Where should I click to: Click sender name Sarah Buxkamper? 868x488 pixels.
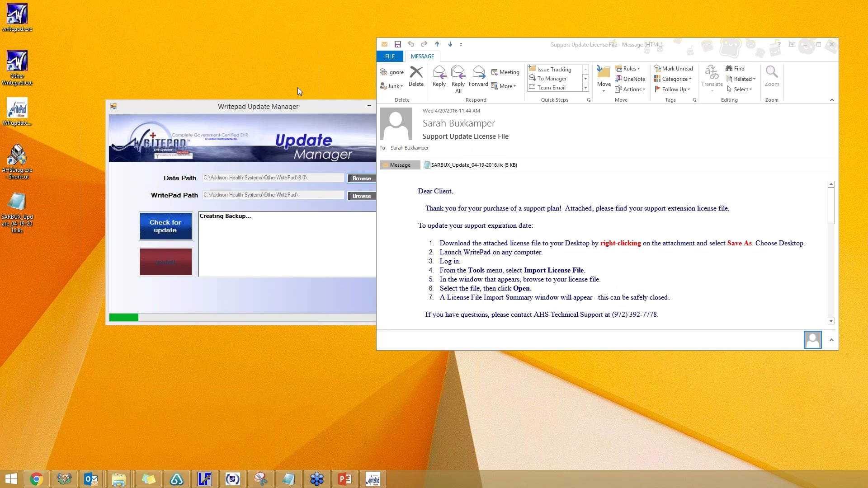click(x=458, y=123)
